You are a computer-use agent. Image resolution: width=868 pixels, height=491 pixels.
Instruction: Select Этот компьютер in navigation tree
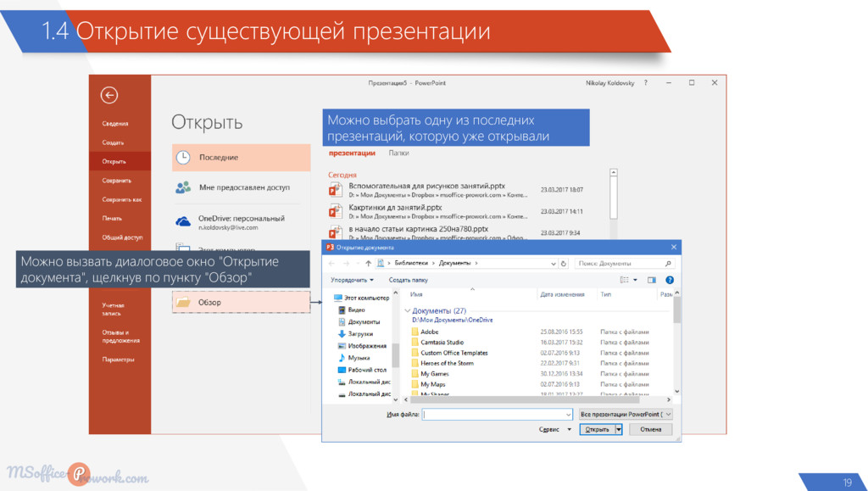coord(361,298)
